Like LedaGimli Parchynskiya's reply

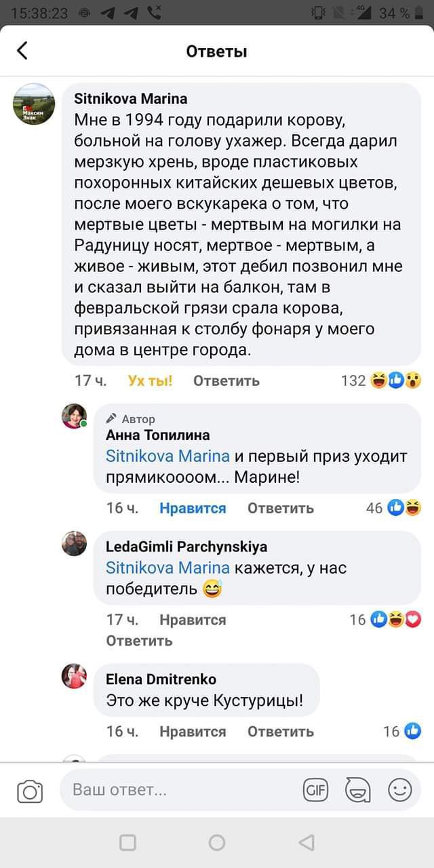193,619
